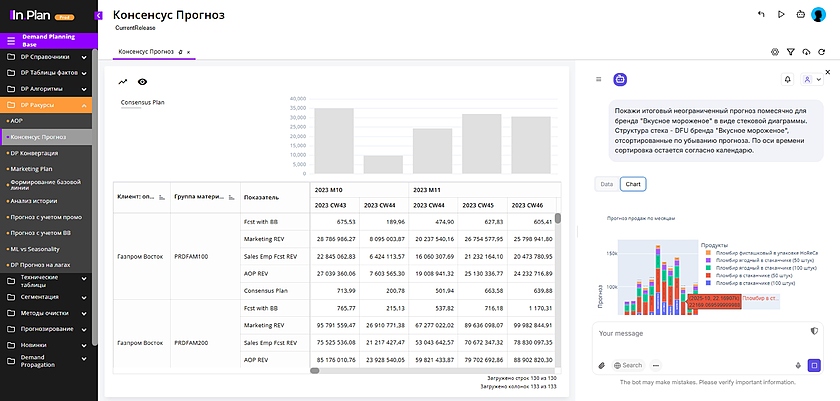840x401 pixels.
Task: Open the filter funnel icon
Action: click(790, 51)
